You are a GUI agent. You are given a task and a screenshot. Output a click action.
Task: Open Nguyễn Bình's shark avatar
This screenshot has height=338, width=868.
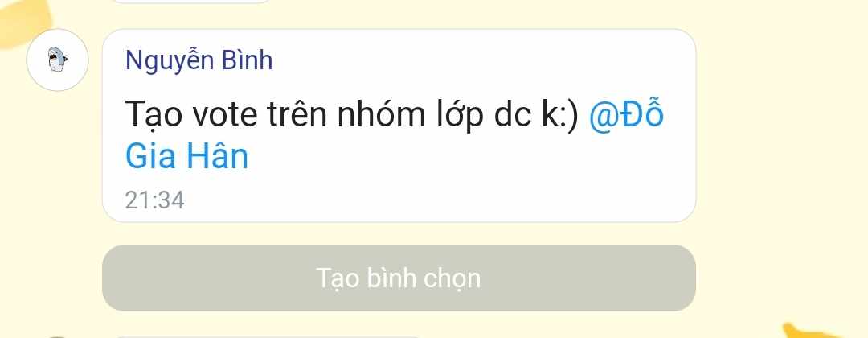tap(57, 60)
